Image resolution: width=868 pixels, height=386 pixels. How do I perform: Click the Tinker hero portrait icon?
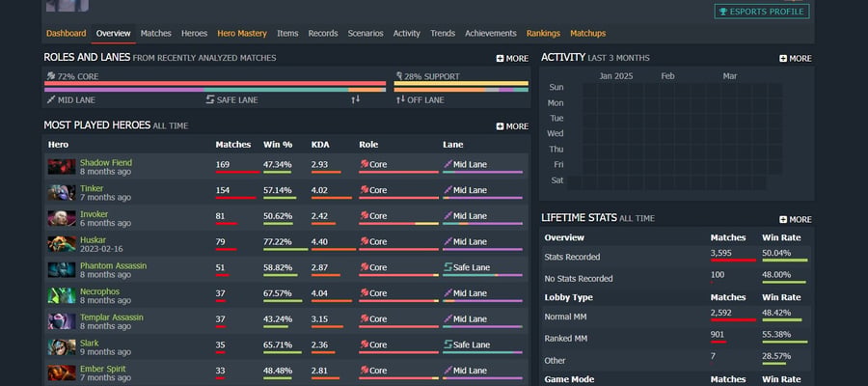tap(62, 193)
